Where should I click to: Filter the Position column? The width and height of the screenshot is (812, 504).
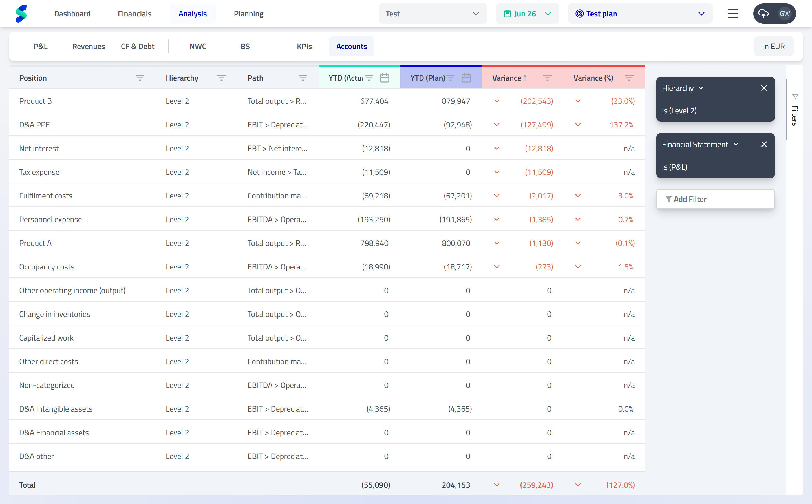[x=140, y=78]
